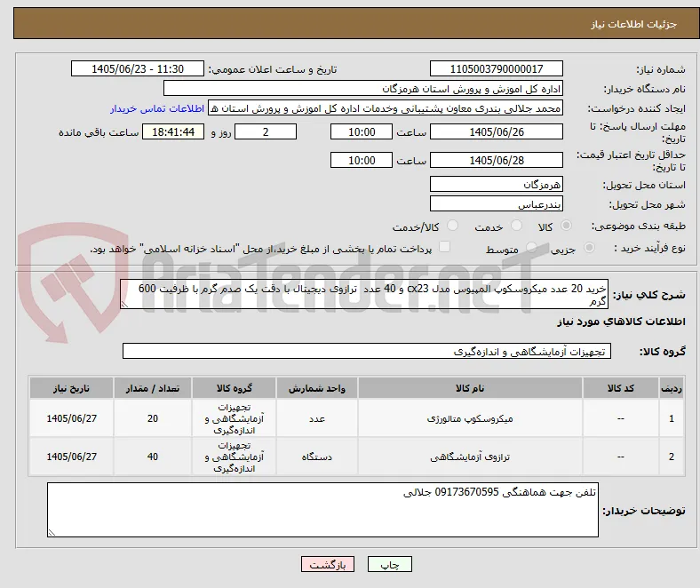Screen dimensions: 700x588
Task: Select the جزیی purchase type radio
Action: point(589,247)
